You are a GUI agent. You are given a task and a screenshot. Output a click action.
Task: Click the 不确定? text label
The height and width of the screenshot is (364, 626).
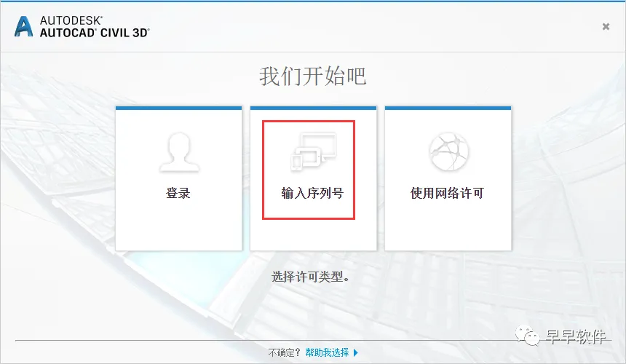[285, 352]
